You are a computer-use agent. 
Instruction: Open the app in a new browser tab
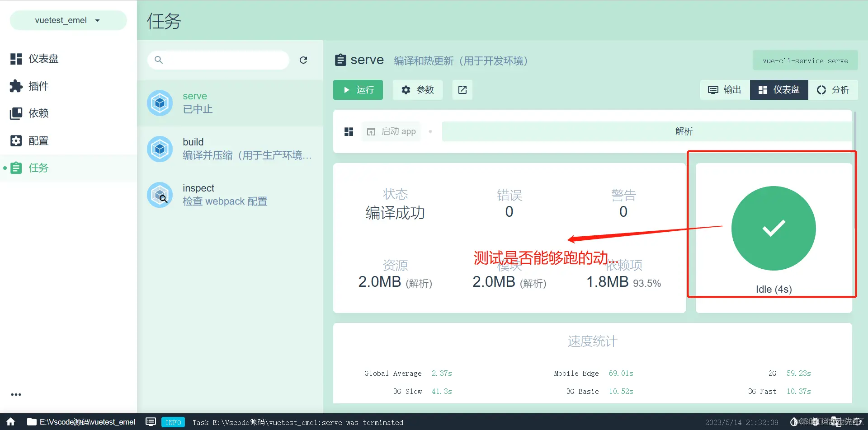point(462,89)
